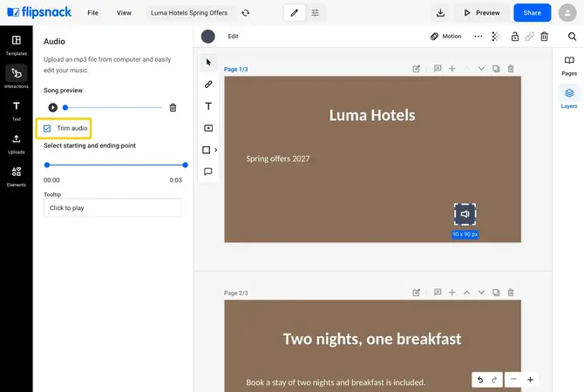584x392 pixels.
Task: Add a note to Page 1/3
Action: 438,69
